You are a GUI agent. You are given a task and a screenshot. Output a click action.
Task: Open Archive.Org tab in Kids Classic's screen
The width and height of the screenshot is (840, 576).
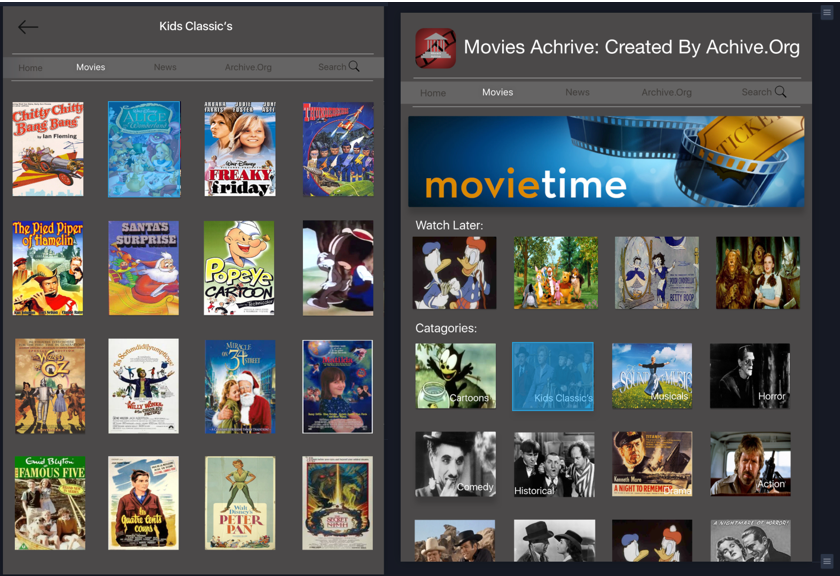[x=248, y=67]
